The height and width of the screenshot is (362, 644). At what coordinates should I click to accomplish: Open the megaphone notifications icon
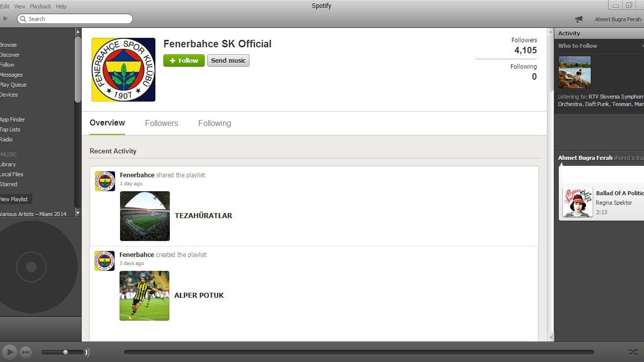[579, 19]
